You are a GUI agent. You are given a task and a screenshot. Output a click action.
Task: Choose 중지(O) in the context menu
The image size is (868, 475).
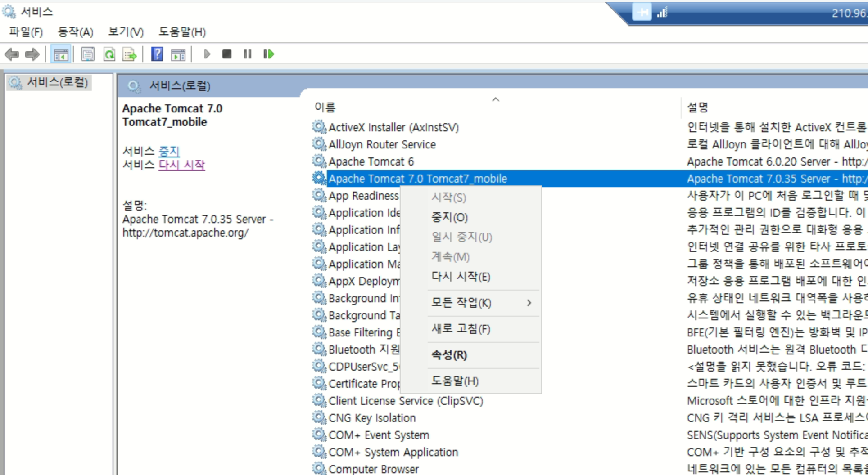(471, 217)
